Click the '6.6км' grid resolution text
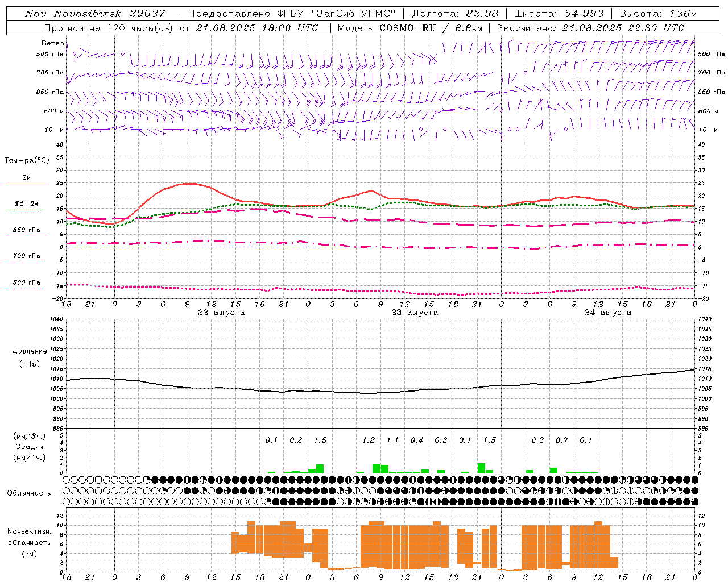The image size is (728, 582). click(468, 28)
